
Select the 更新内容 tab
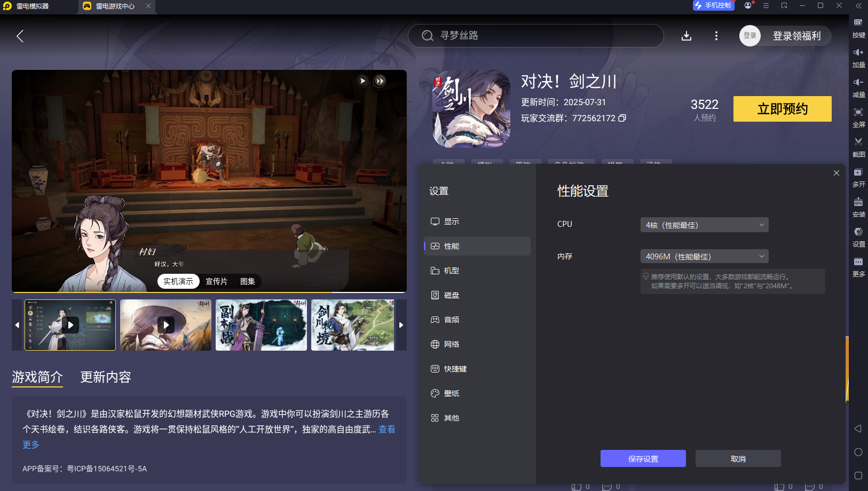point(106,377)
